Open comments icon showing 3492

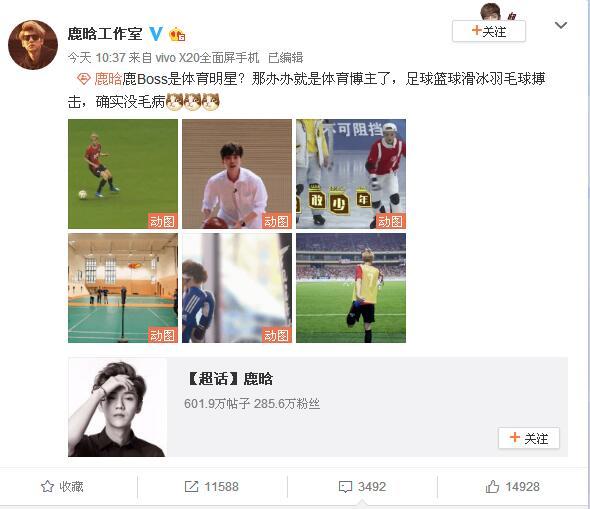tap(345, 487)
